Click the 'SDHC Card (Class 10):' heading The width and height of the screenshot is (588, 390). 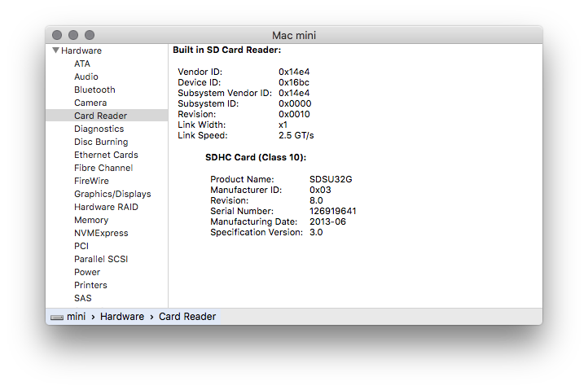pyautogui.click(x=256, y=157)
